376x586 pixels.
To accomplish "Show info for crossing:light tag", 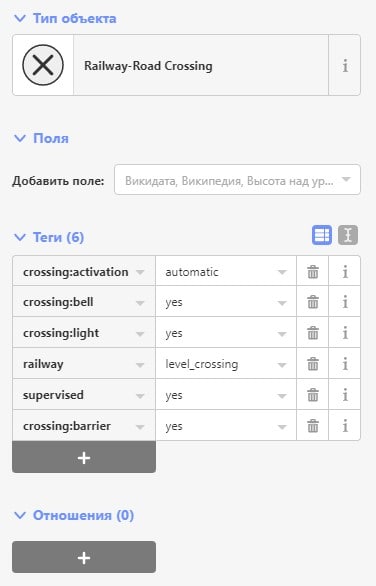I will [345, 333].
